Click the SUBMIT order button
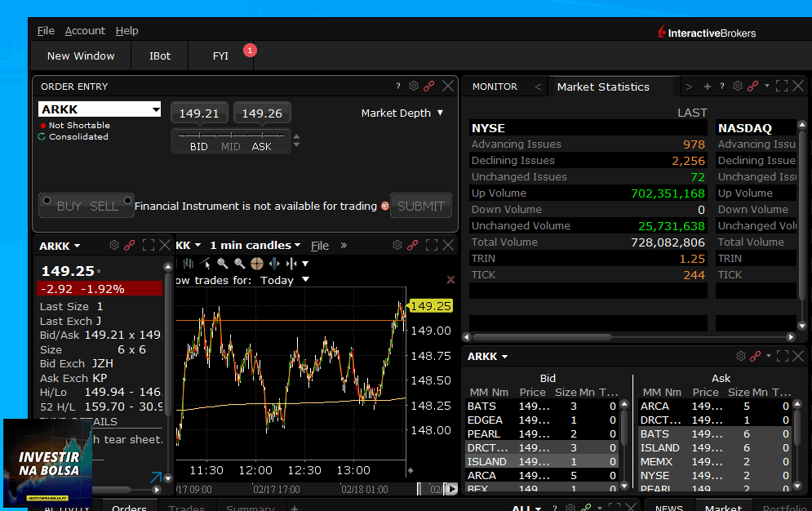 tap(420, 206)
